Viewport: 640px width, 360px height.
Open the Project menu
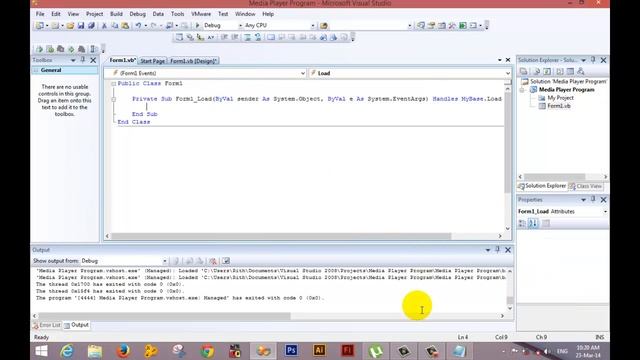tap(94, 14)
